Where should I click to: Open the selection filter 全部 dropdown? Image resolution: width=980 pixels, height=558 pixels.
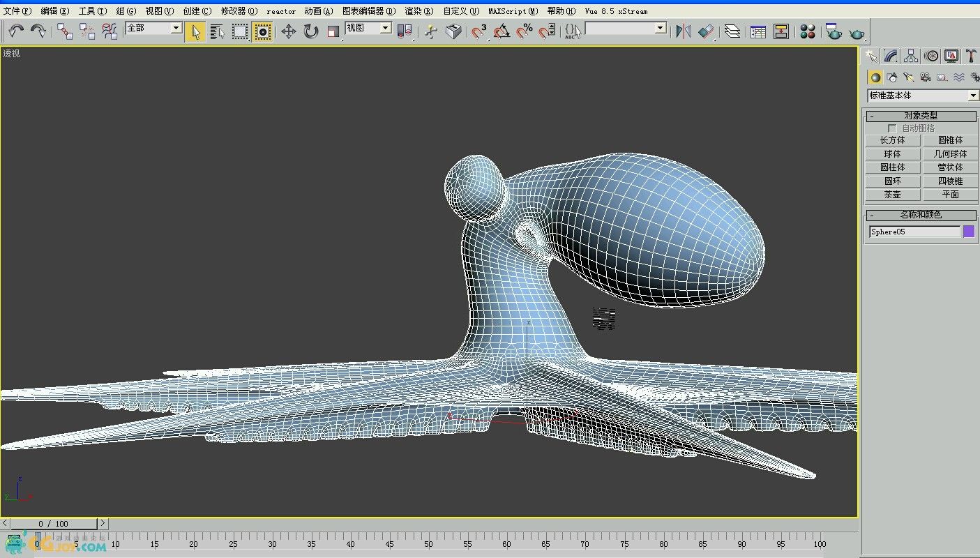(x=176, y=28)
